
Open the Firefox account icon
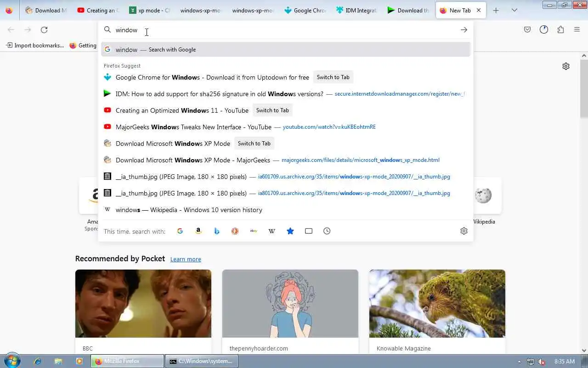pyautogui.click(x=544, y=30)
